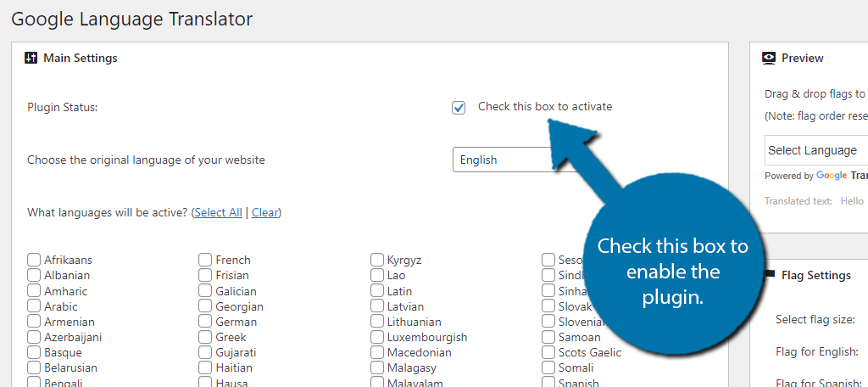Enable the Kyrgyz checkbox
This screenshot has width=868, height=387.
(377, 260)
